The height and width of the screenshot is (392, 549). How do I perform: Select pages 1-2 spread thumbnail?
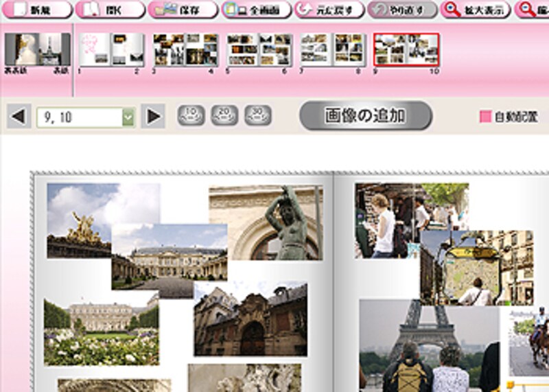pos(112,49)
